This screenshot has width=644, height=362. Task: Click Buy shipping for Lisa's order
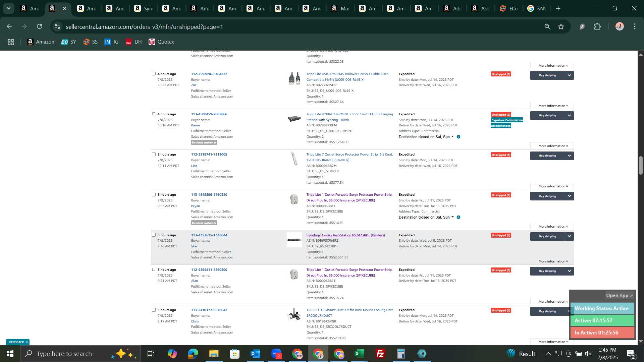547,156
